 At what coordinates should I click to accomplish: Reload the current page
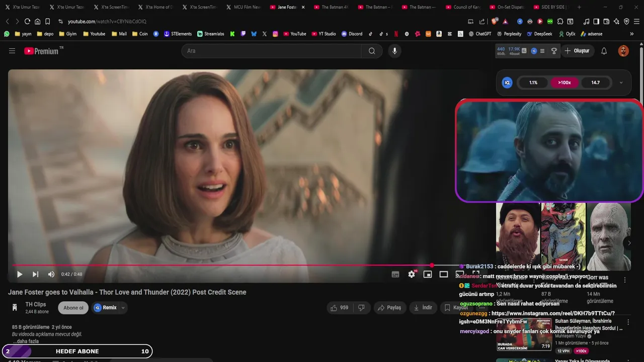coord(27,22)
